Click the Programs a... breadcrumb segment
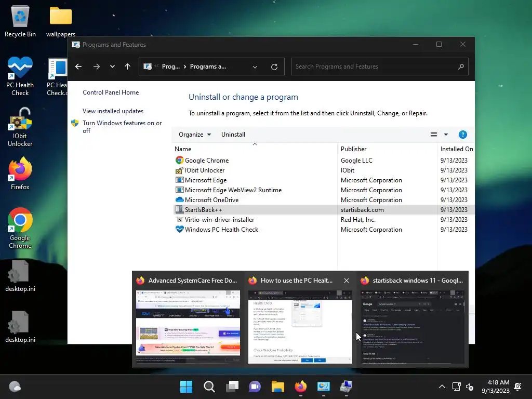 coord(208,66)
